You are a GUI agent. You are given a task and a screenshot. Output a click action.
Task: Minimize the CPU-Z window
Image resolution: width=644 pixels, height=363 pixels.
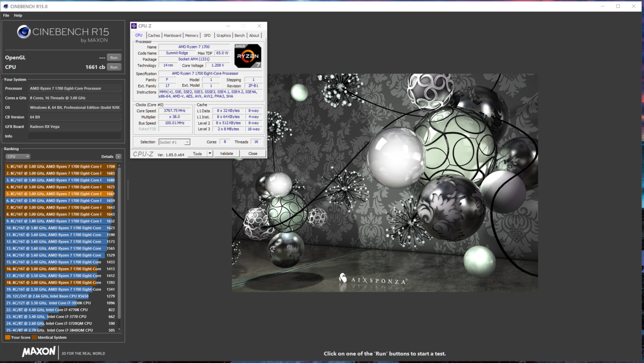[228, 26]
